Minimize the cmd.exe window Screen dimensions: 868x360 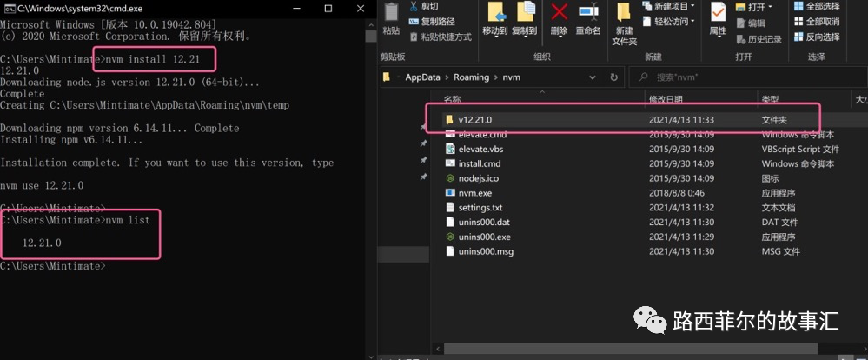(x=296, y=9)
